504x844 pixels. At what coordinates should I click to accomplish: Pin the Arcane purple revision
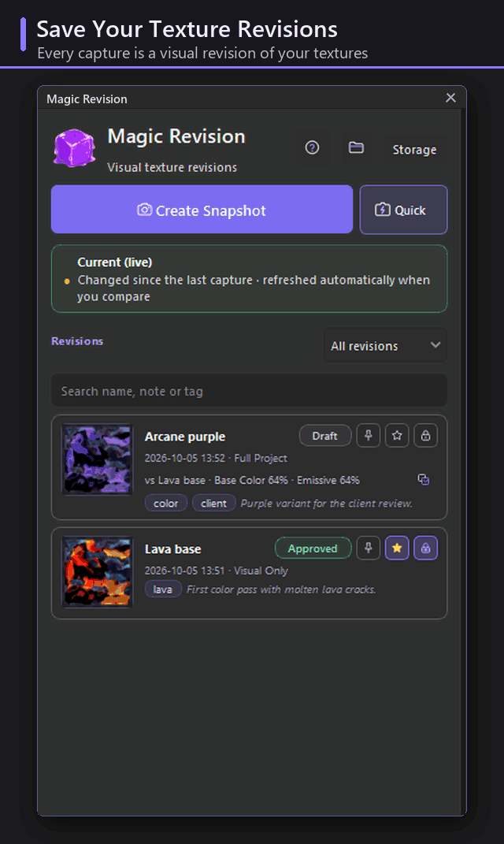(x=369, y=436)
